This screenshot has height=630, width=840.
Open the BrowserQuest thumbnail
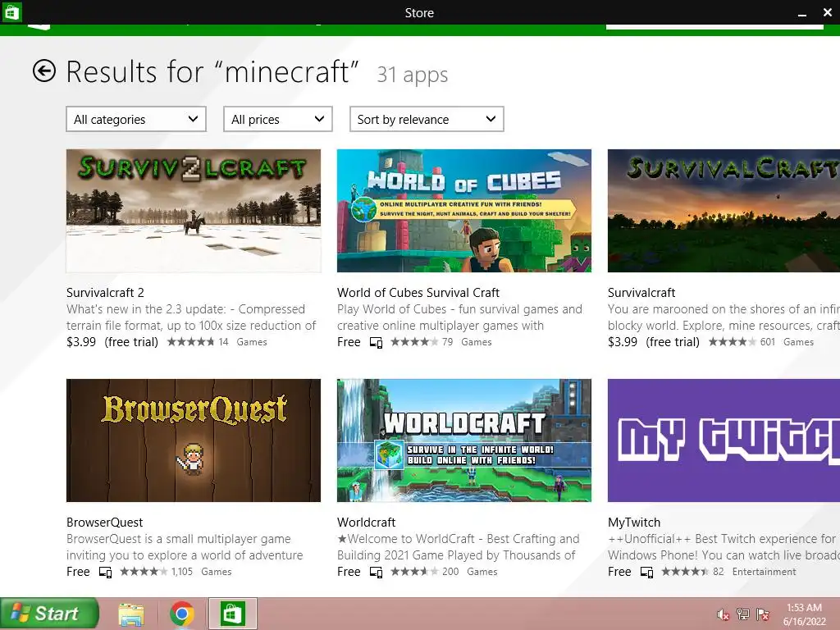tap(194, 441)
